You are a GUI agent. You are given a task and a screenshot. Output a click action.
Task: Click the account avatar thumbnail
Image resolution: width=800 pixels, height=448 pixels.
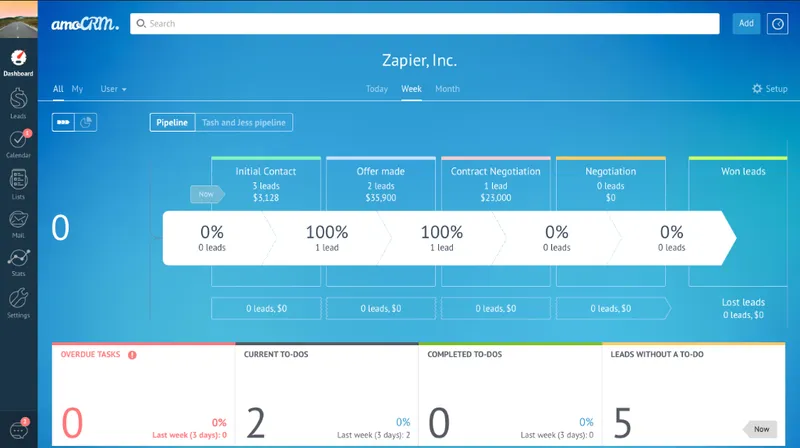(19, 19)
